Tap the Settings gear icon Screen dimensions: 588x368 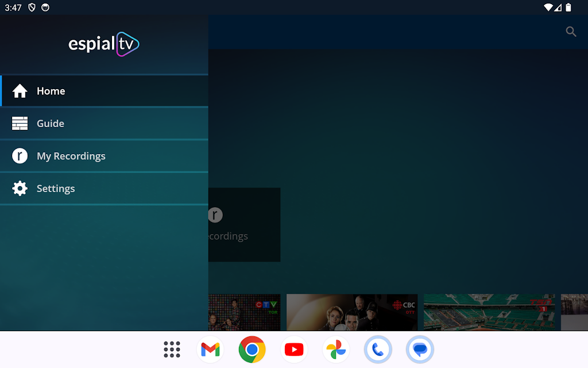pos(20,189)
